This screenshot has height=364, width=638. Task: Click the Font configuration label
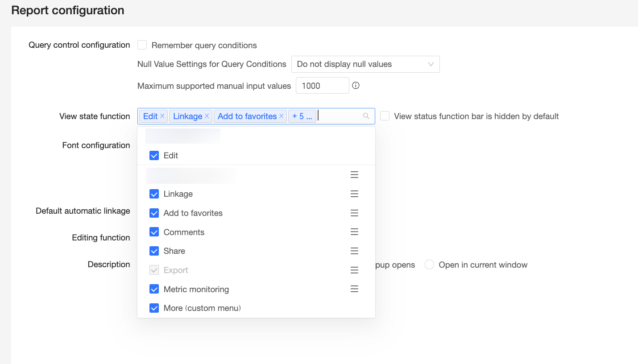[96, 145]
